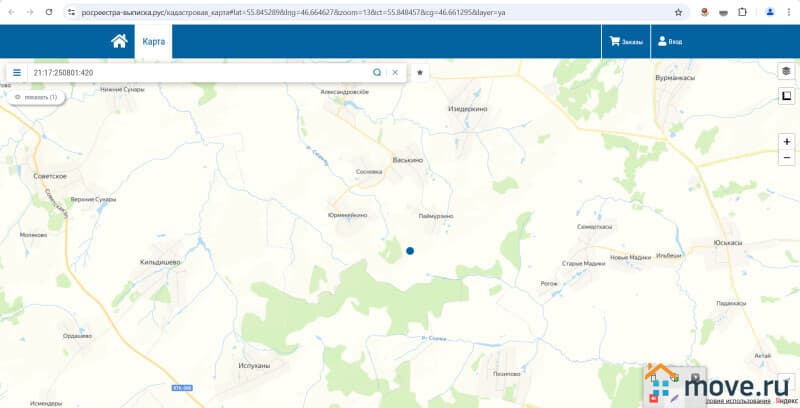
Task: Click the home icon in header
Action: (x=119, y=41)
